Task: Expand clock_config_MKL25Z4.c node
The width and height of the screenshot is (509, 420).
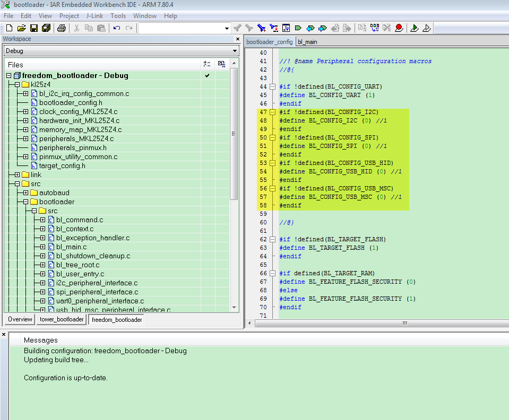Action: [25, 111]
